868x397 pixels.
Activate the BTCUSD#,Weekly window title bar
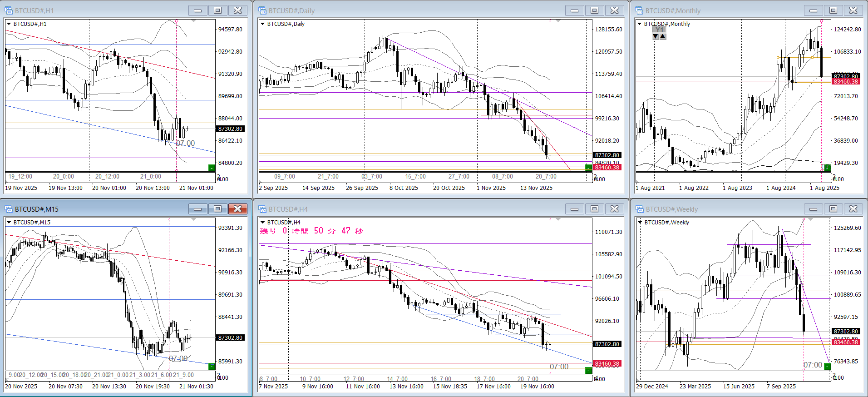726,209
